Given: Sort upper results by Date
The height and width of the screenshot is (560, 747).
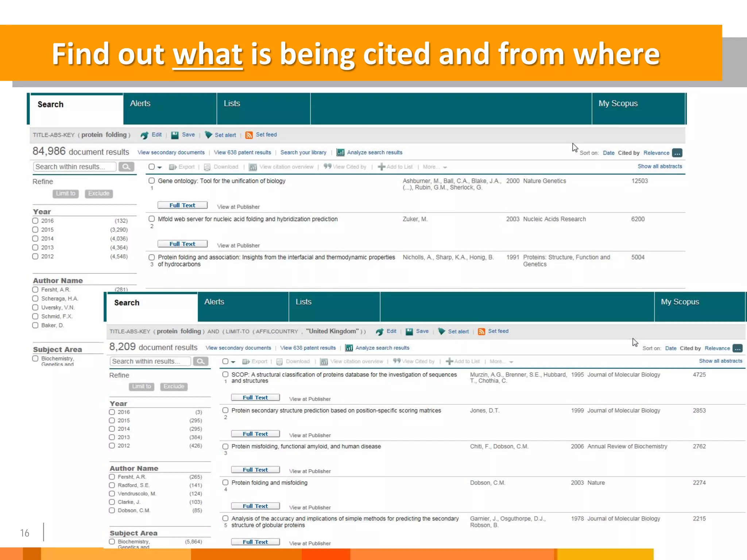Looking at the screenshot, I should [x=608, y=153].
